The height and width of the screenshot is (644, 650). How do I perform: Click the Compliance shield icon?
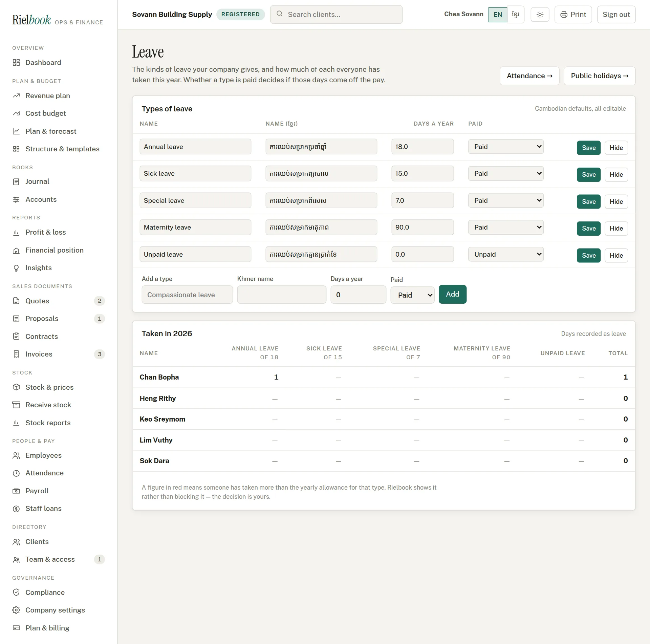click(x=16, y=592)
